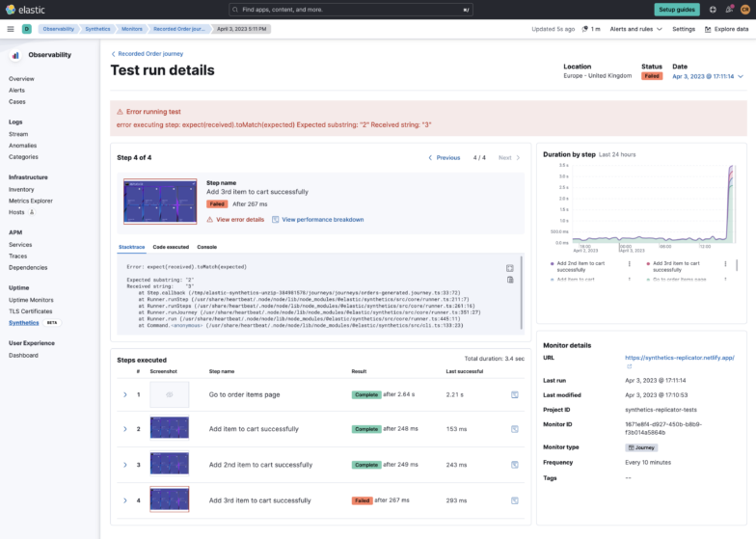Switch to the Console tab
756x539 pixels.
(x=206, y=247)
